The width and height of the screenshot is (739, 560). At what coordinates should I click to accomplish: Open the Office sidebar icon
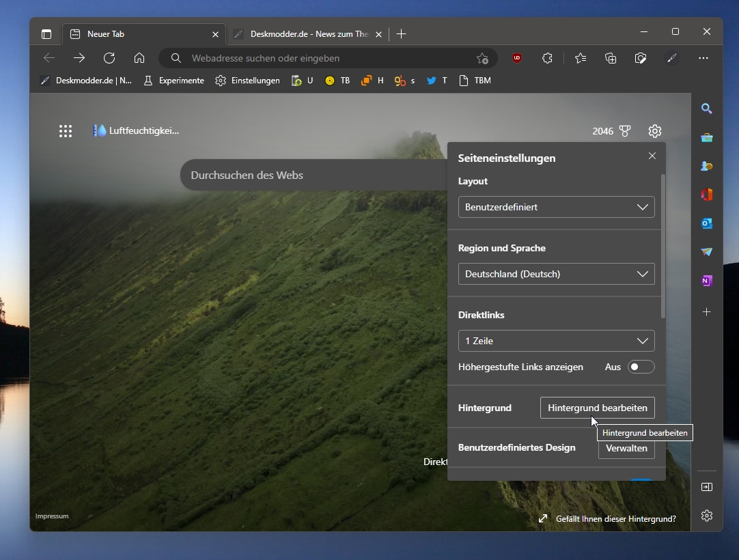[706, 194]
